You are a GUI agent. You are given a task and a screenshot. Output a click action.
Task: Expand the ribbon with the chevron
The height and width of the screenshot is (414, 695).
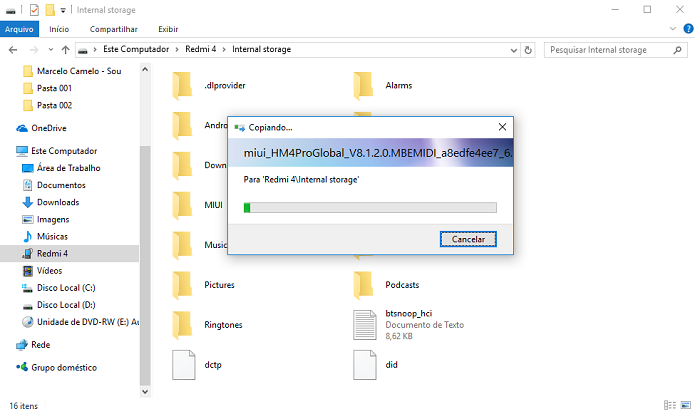point(672,29)
